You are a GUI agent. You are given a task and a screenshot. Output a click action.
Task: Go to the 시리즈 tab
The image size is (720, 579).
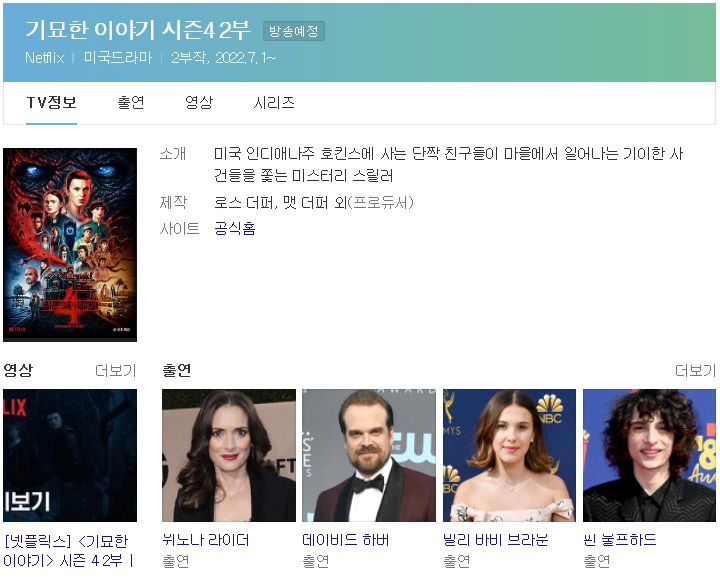pos(274,103)
